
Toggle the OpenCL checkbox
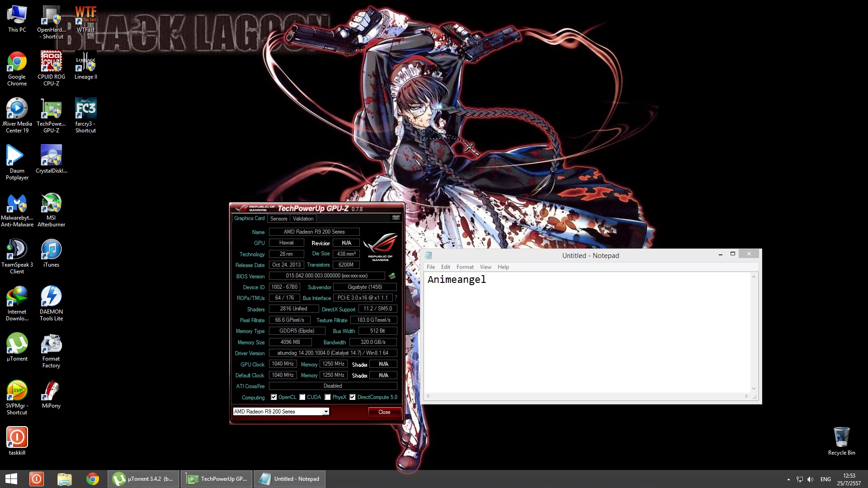point(274,397)
